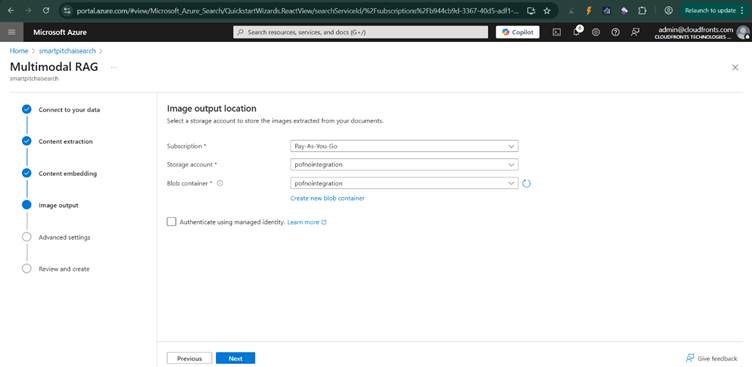Screen dimensions: 752x367
Task: Expand the Blob container dropdown
Action: (x=404, y=183)
